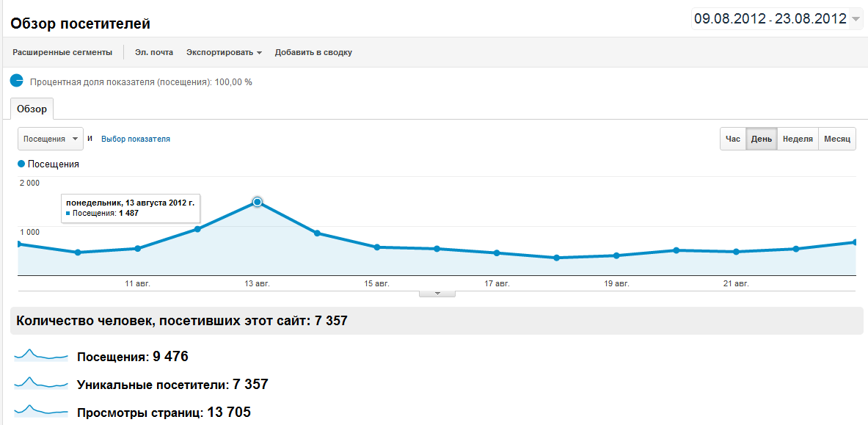Click the Уникальные посетители sparkline thumbnail
Viewport: 868px width, 425px height.
[41, 383]
